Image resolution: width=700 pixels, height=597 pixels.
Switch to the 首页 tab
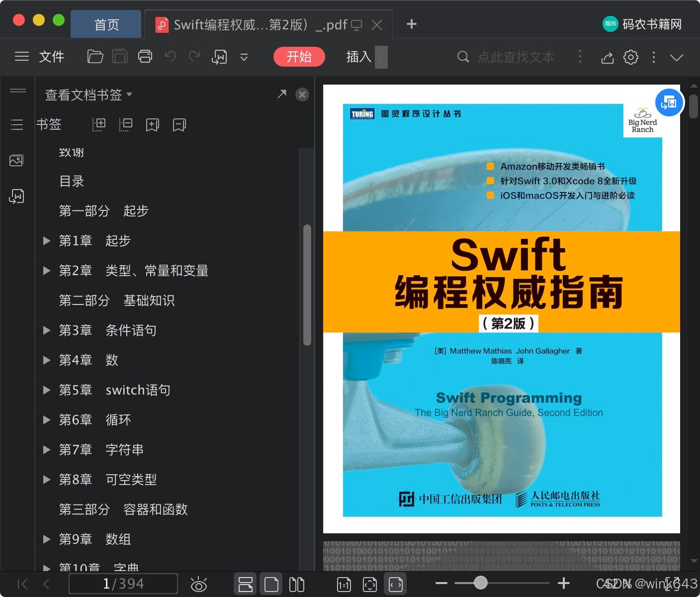click(106, 24)
